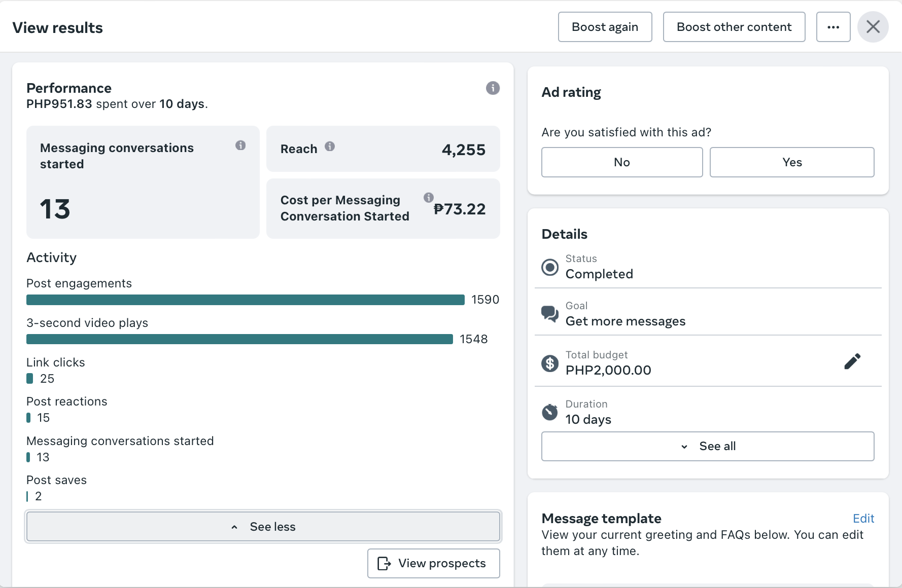Collapse activity with See less

pyautogui.click(x=263, y=527)
